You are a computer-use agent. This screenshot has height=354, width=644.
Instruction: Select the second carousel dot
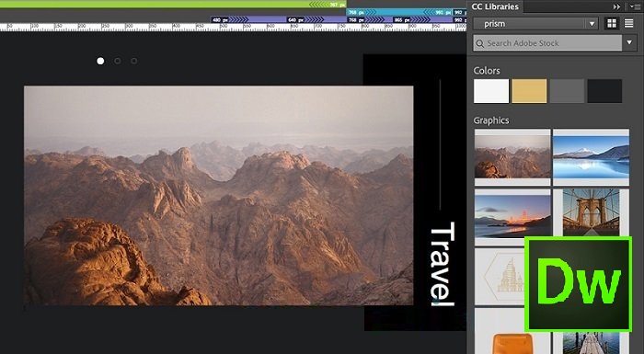[118, 62]
